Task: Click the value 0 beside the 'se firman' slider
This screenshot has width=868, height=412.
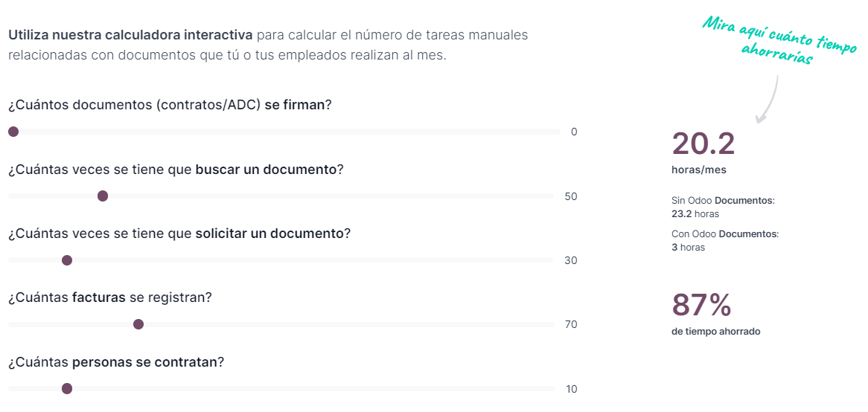Action: (x=574, y=132)
